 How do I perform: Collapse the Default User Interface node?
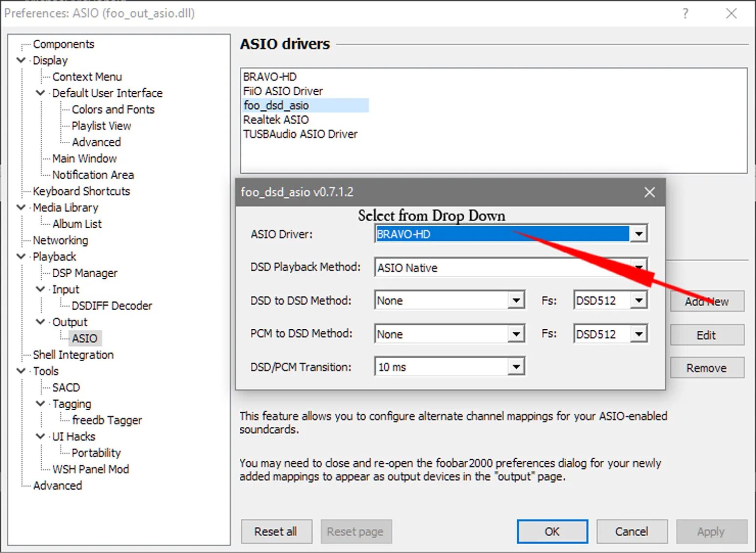pos(41,93)
